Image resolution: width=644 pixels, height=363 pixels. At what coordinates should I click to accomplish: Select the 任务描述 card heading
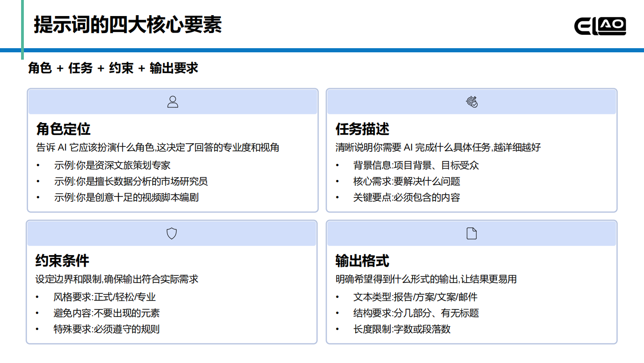coord(362,129)
